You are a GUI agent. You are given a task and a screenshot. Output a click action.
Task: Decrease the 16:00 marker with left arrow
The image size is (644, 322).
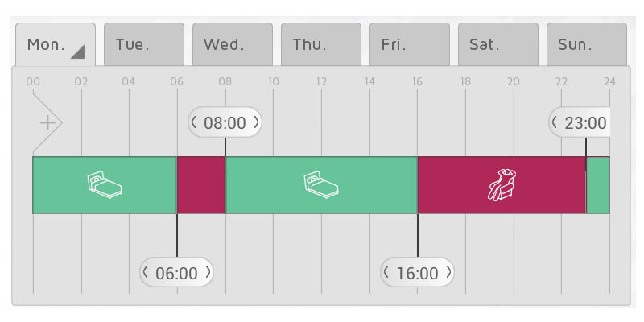(x=386, y=271)
